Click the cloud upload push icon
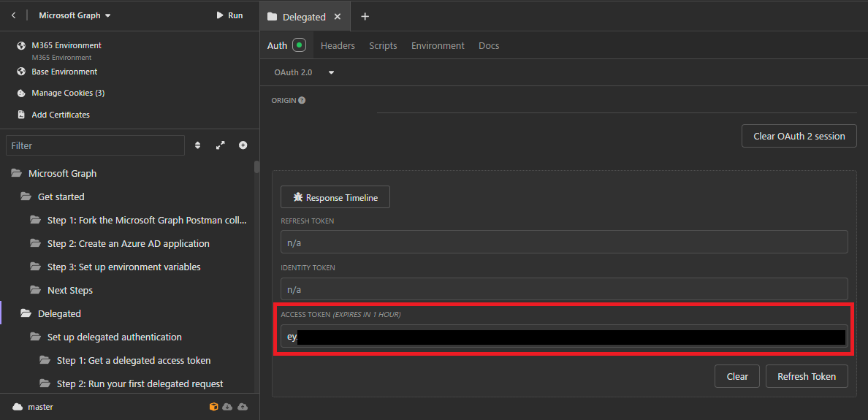This screenshot has width=868, height=420. point(243,407)
